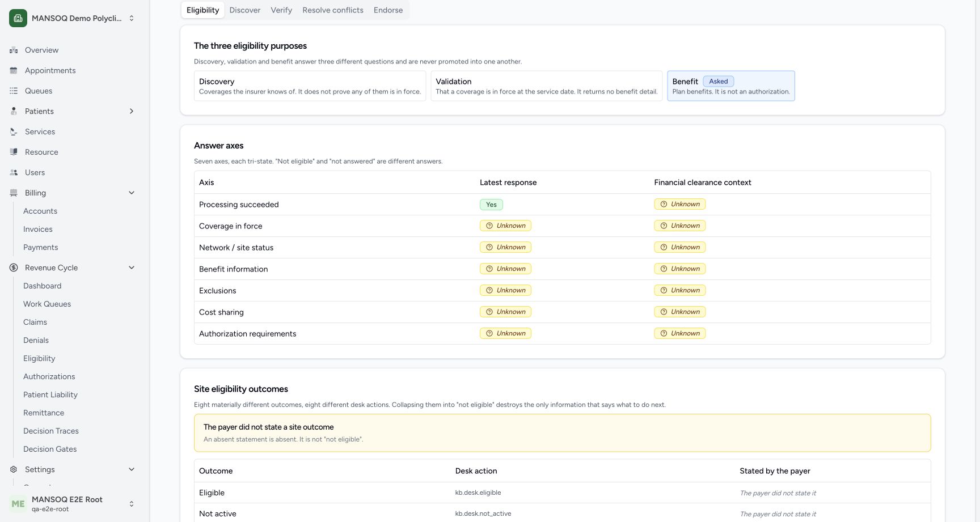Click the kb.desk.not_active desk action text
This screenshot has height=522, width=980.
click(483, 513)
